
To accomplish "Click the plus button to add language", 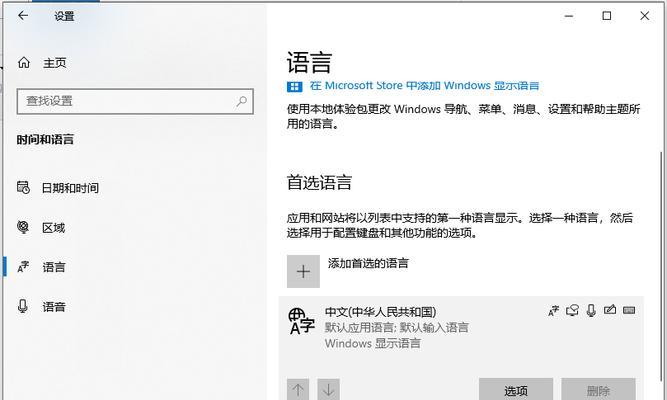I will [303, 271].
